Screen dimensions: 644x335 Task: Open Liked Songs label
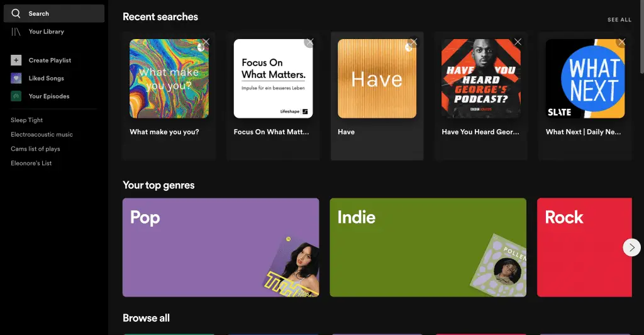(x=47, y=78)
